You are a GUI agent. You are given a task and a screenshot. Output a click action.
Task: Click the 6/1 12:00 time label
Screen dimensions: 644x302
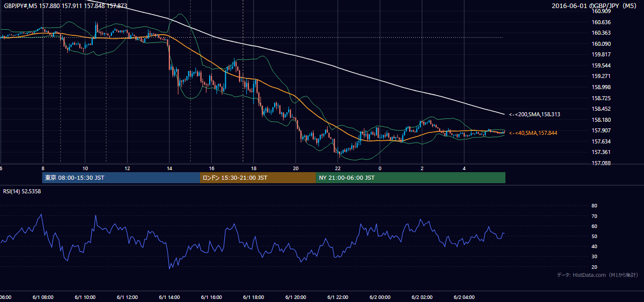click(127, 297)
